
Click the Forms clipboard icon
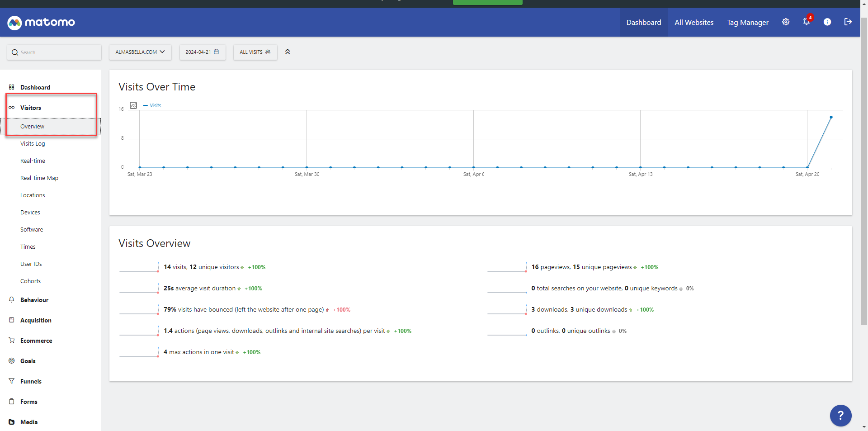[12, 401]
